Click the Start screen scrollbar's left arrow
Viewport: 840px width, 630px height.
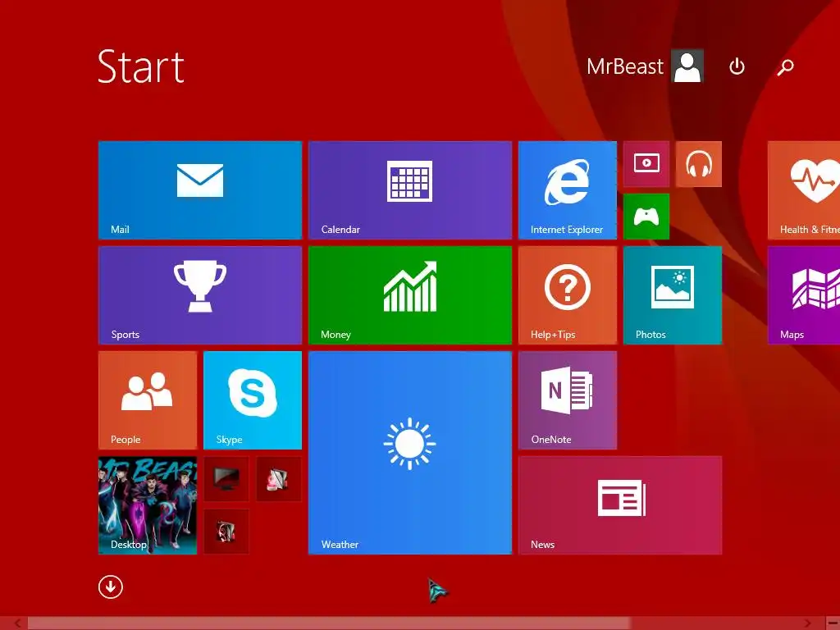[x=17, y=623]
